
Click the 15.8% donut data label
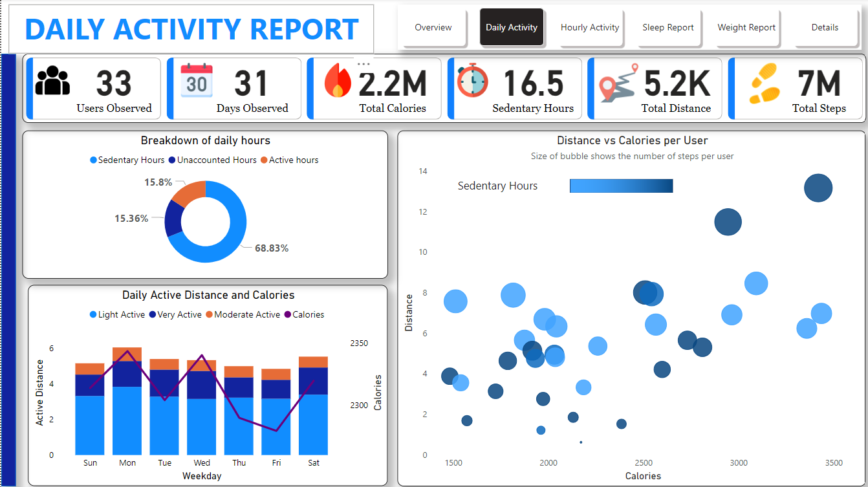(x=158, y=182)
